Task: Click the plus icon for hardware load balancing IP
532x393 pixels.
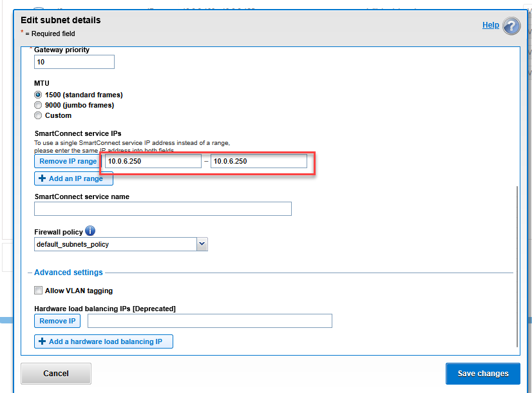Action: point(41,341)
